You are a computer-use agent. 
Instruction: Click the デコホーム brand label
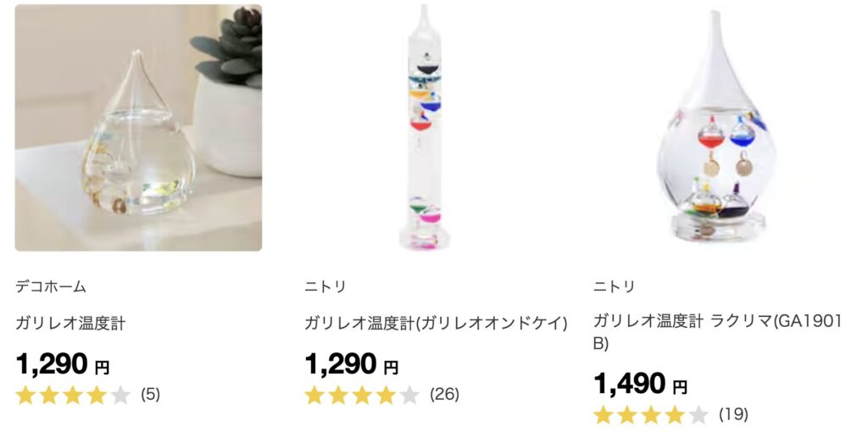pyautogui.click(x=51, y=286)
